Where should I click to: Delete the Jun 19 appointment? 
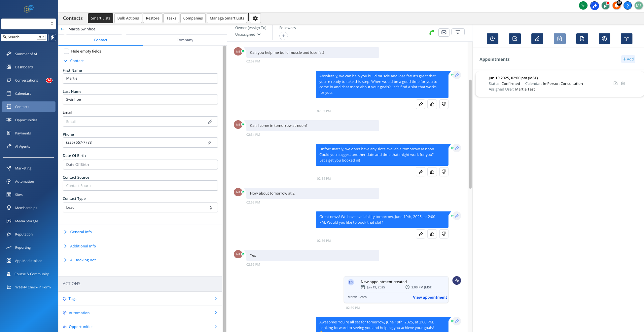[623, 83]
